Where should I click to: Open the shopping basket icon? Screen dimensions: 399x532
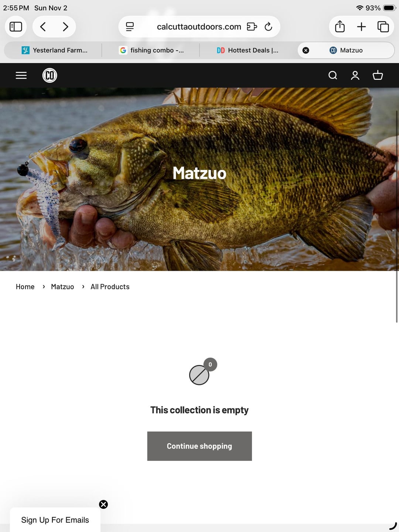click(x=378, y=75)
